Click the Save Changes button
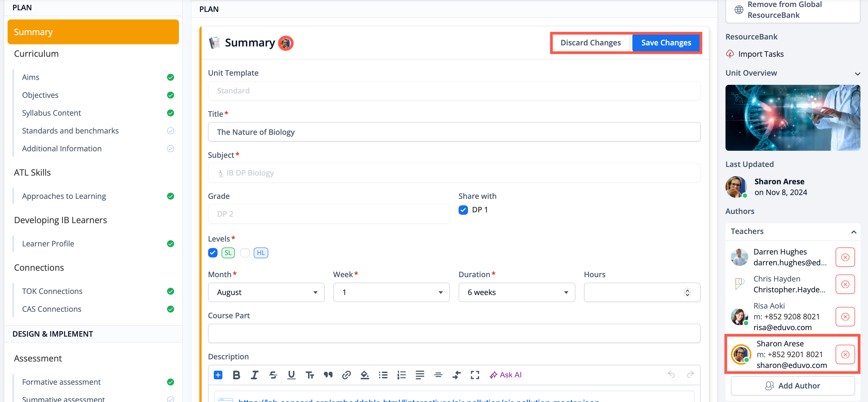The height and width of the screenshot is (402, 868). [x=666, y=43]
